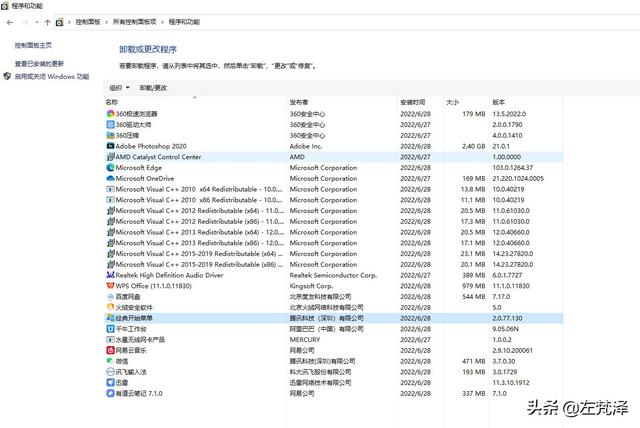Select the WPS Office icon
The width and height of the screenshot is (640, 428).
pos(110,286)
